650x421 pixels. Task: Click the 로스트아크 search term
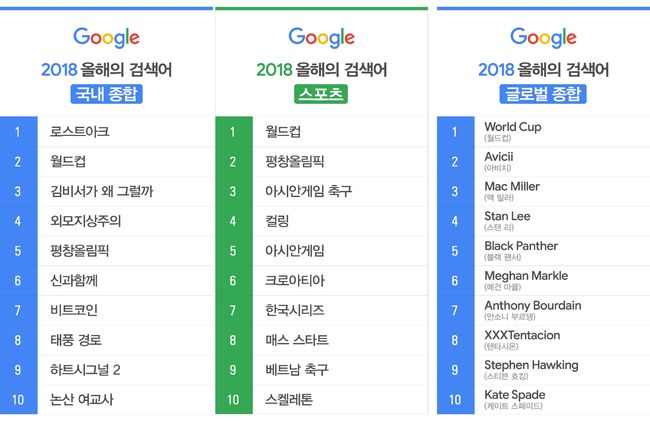point(79,131)
